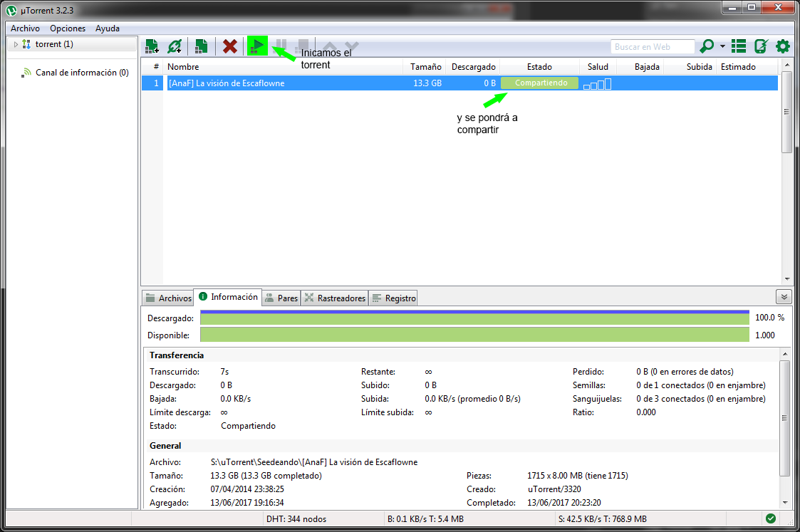Select the Create New Torrent icon
This screenshot has width=800, height=532.
tap(201, 46)
